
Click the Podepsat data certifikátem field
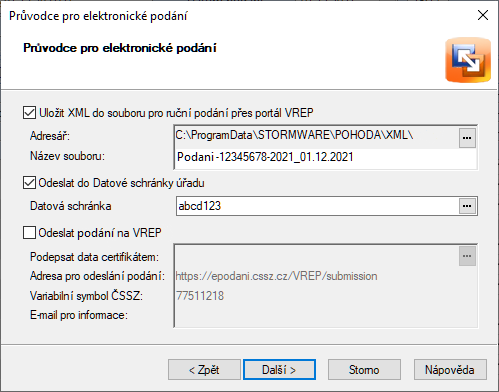coord(317,256)
